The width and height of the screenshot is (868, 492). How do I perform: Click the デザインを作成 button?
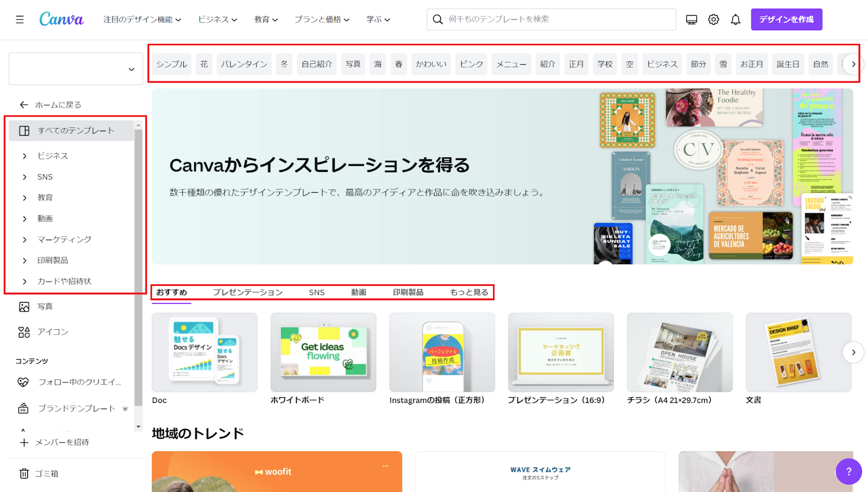(786, 20)
